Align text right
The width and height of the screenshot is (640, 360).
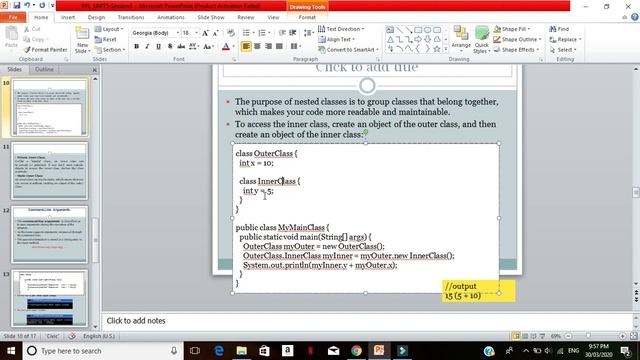coord(268,46)
